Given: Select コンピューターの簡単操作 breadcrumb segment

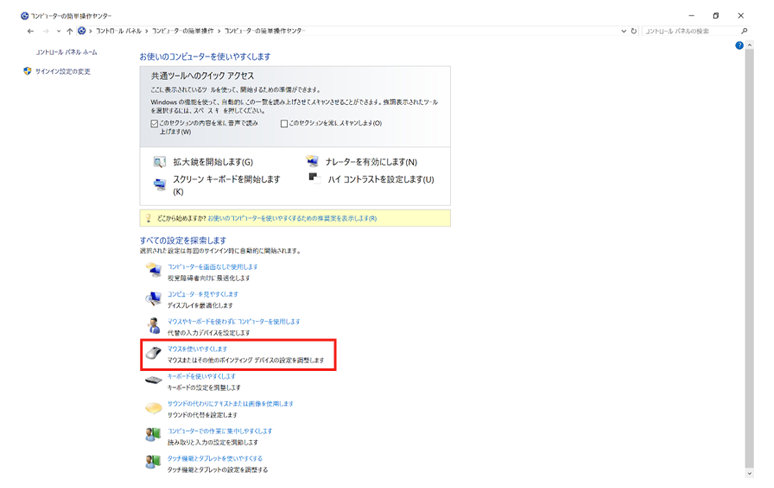Looking at the screenshot, I should tap(183, 31).
